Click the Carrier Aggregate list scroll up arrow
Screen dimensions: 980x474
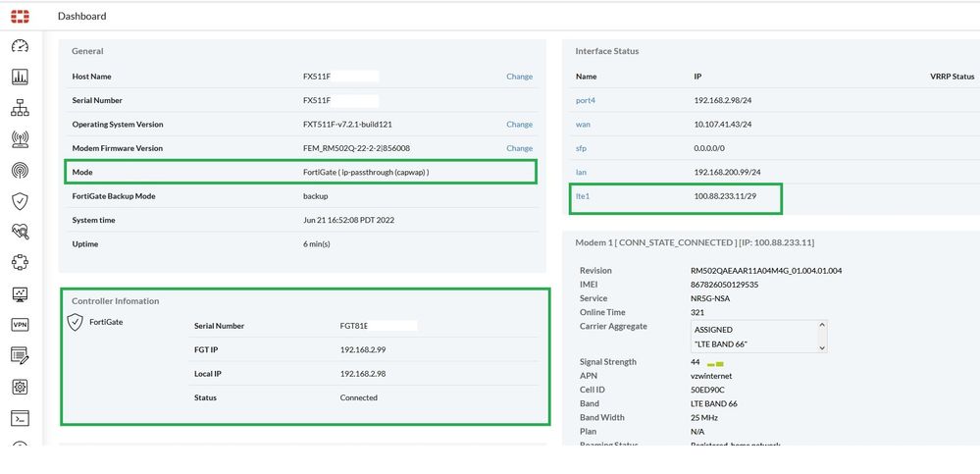pyautogui.click(x=822, y=325)
